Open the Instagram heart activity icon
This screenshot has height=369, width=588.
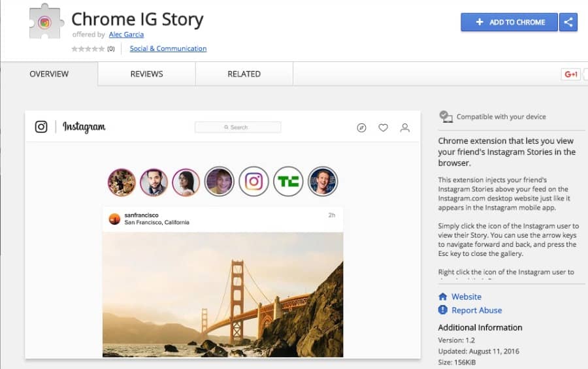tap(383, 128)
